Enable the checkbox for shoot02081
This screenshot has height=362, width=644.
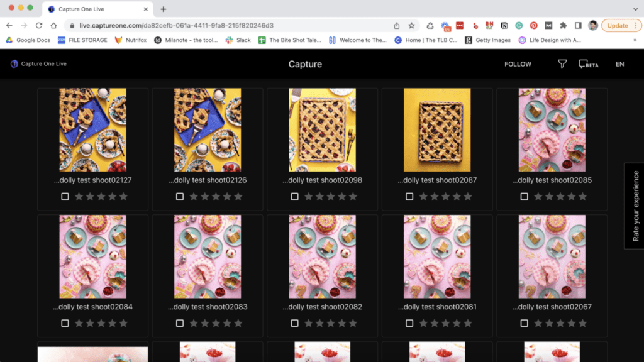point(409,324)
